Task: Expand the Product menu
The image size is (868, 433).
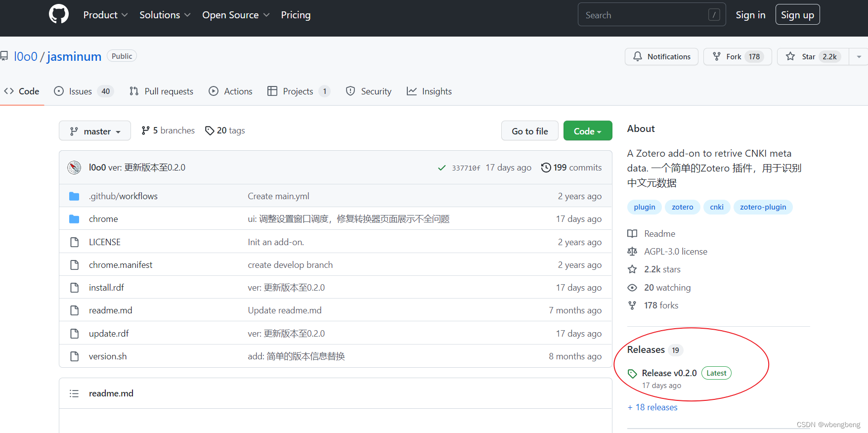Action: (x=105, y=15)
